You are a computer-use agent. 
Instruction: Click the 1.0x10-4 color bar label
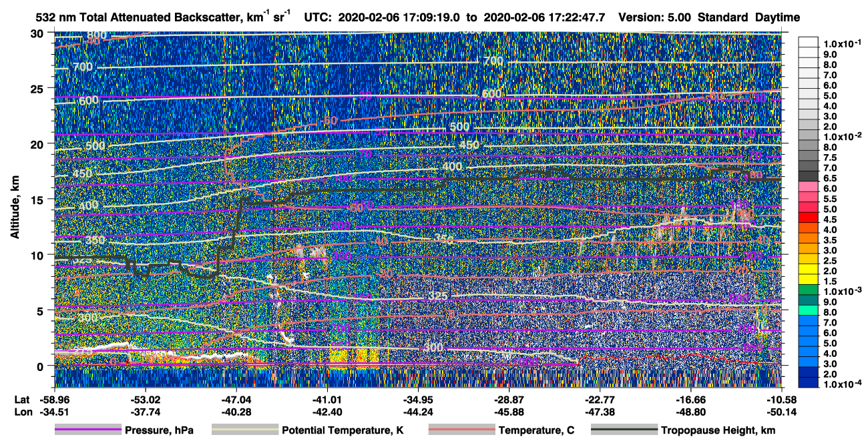point(843,384)
